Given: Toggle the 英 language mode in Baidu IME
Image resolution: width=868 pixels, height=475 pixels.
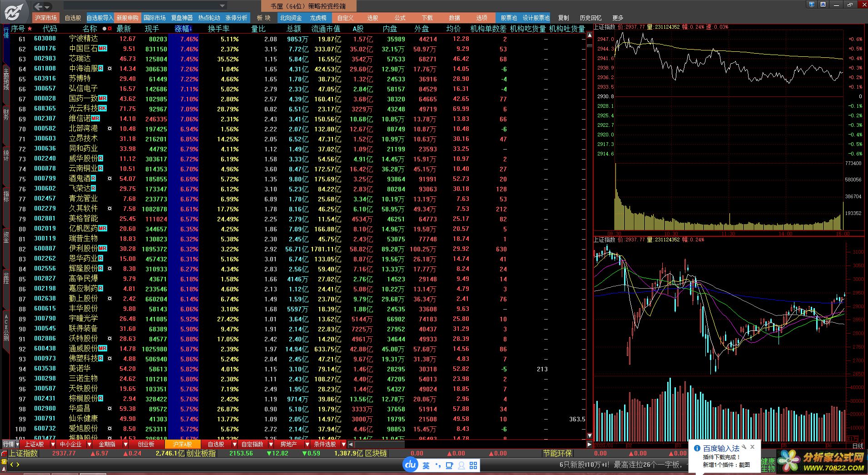Looking at the screenshot, I should 426,465.
